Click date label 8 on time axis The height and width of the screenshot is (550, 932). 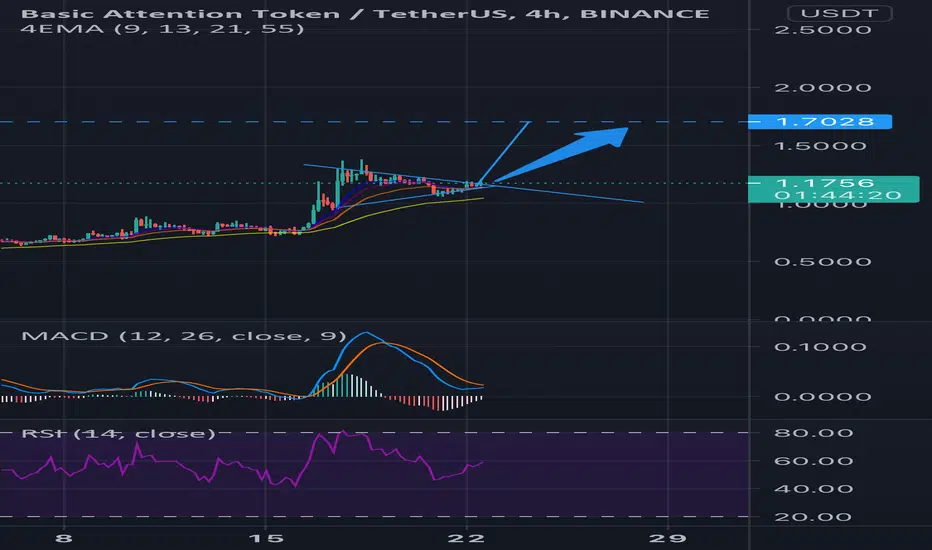click(x=64, y=539)
